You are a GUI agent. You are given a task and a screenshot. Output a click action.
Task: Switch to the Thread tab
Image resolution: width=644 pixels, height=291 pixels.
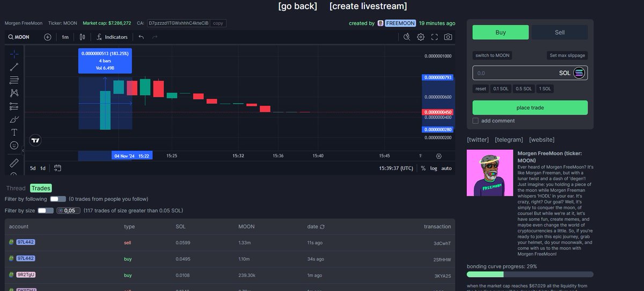[16, 188]
